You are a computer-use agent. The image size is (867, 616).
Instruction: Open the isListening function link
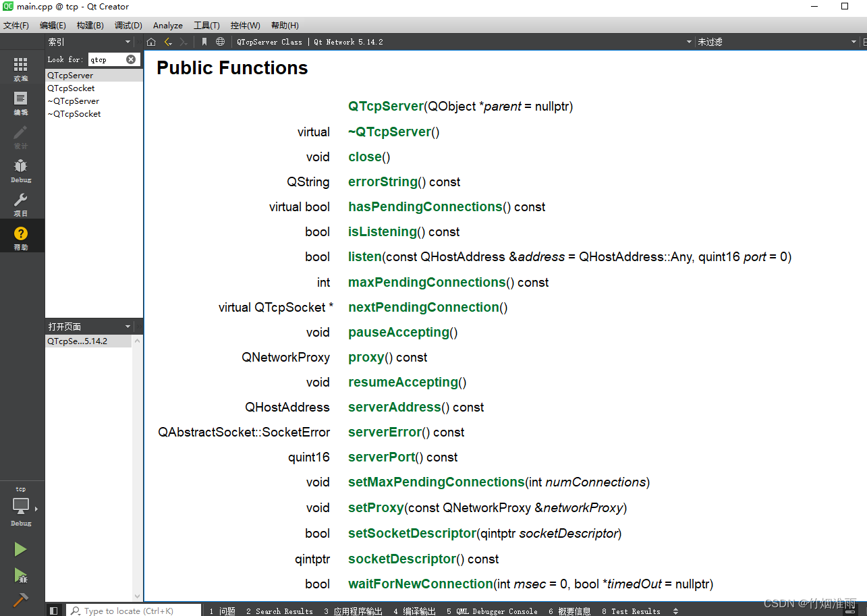(x=383, y=231)
